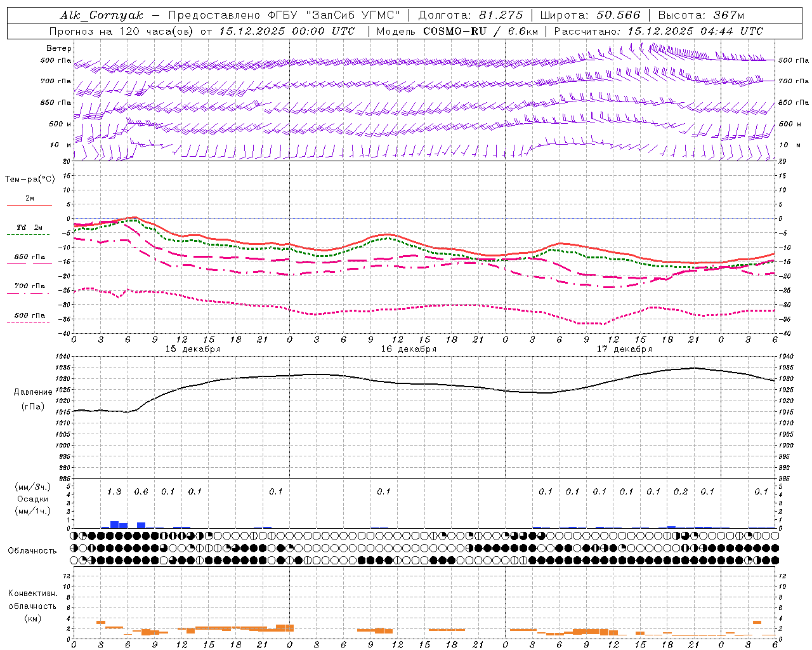The width and height of the screenshot is (812, 650).
Task: Click the blue dashed line under 'Td 2м'
Action: pos(28,235)
